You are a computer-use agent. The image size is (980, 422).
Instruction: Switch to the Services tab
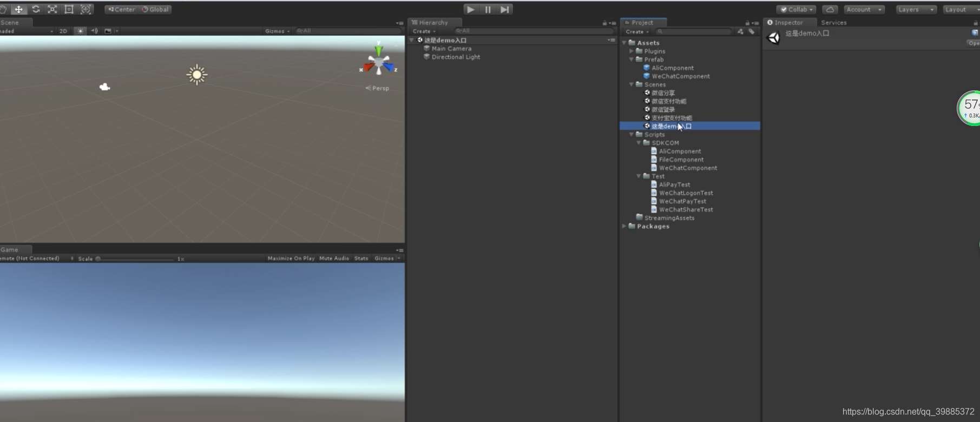pyautogui.click(x=833, y=23)
